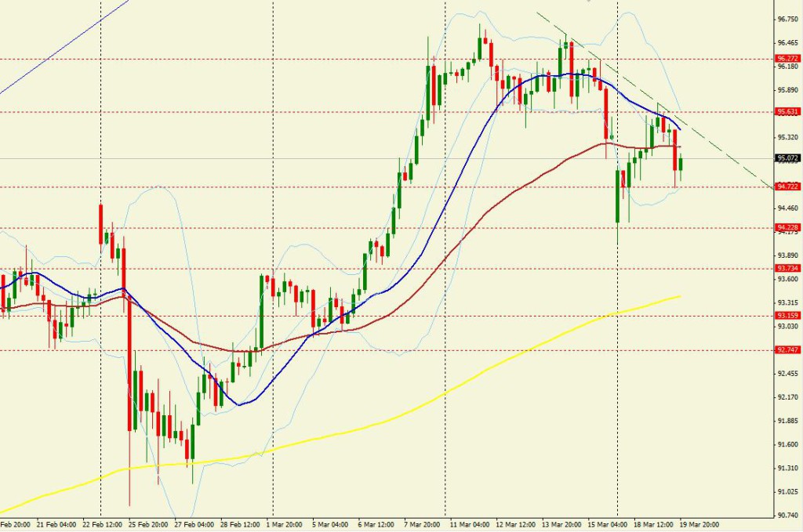Click the 96.750 value on price scale
The width and height of the screenshot is (803, 532).
click(x=787, y=19)
